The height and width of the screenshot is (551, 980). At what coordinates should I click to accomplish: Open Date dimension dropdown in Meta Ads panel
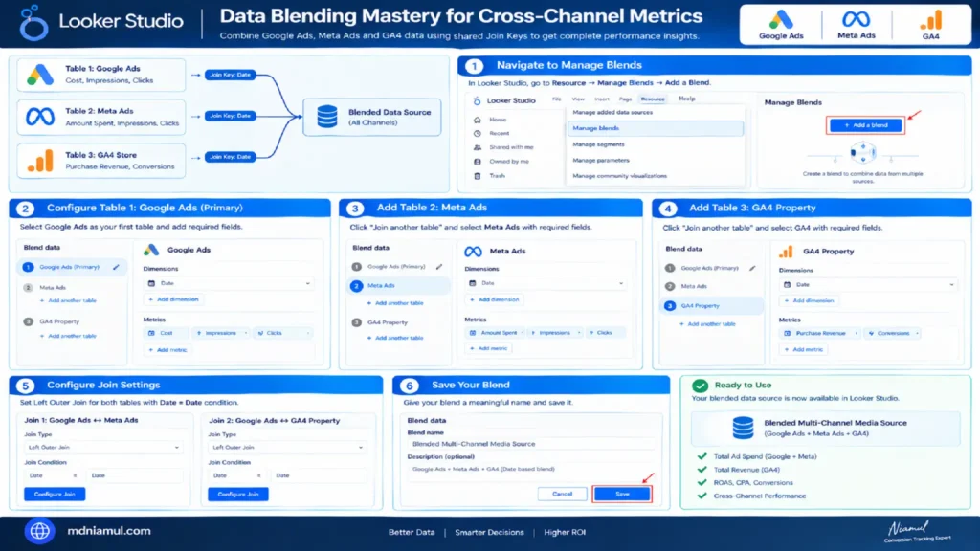tap(546, 283)
